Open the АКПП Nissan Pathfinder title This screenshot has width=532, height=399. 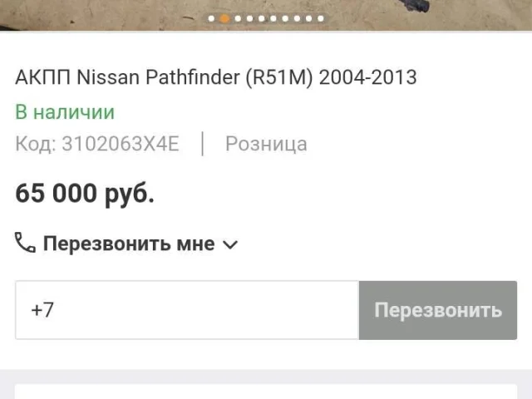[216, 77]
